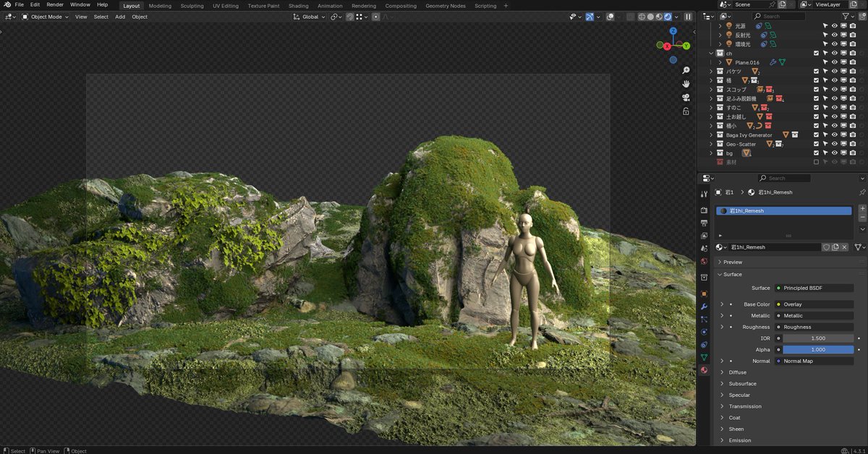Uncheck the バケツ collection checkbox
868x454 pixels.
817,72
